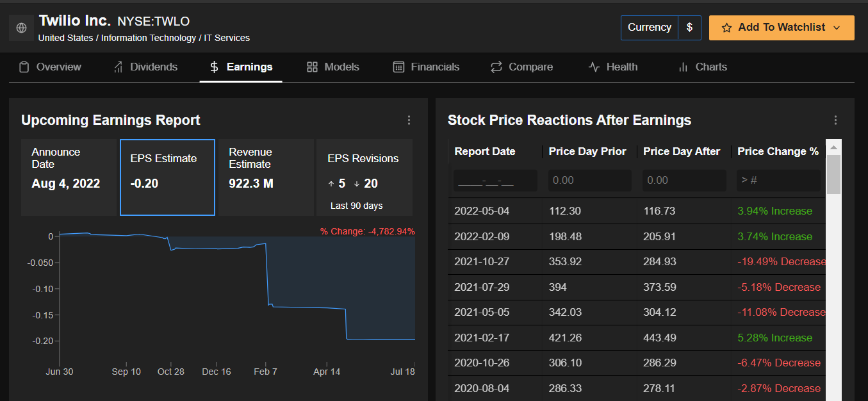Screen dimensions: 868x401
Task: Click the Feb 7 chart axis label
Action: 265,372
